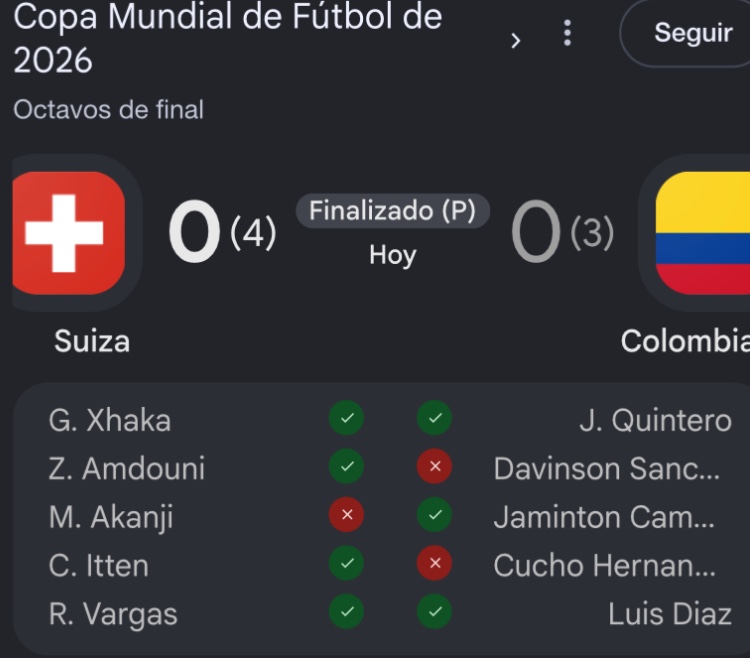
Task: Open the Colombia team name
Action: 685,341
